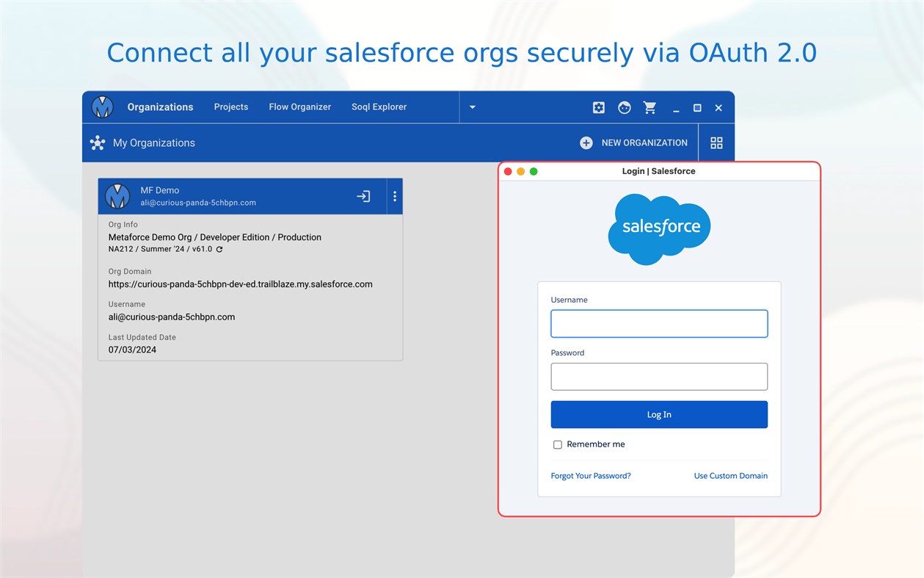Click the Metaforce logo in the top bar
This screenshot has height=578, width=924.
click(103, 107)
